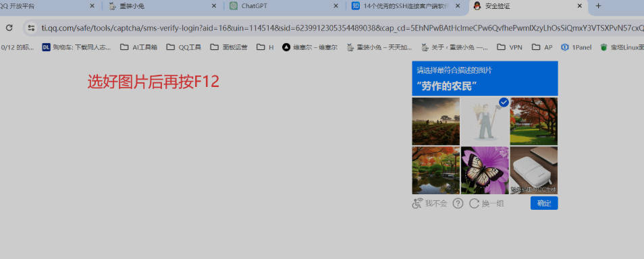This screenshot has width=644, height=259.
Task: Open the site information icon in address bar
Action: click(31, 28)
